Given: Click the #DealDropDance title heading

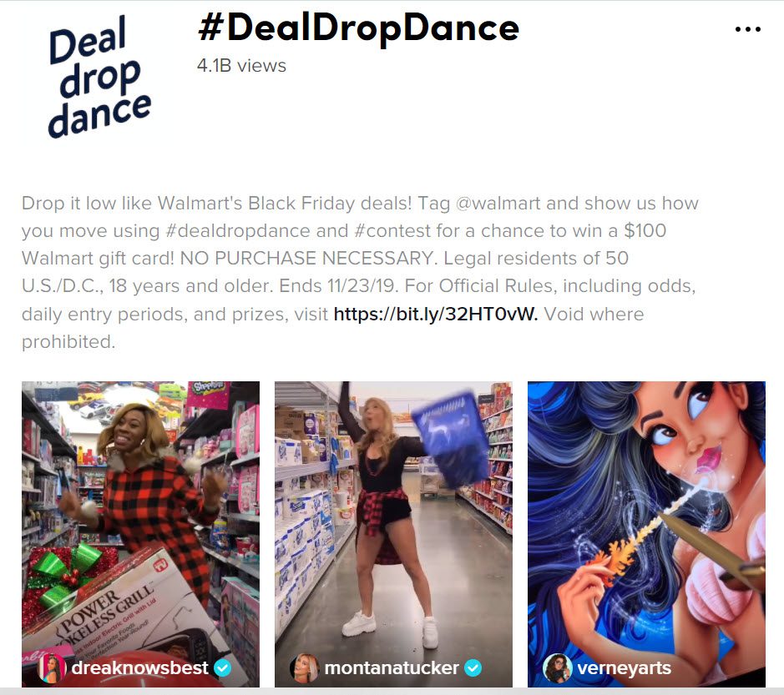Looking at the screenshot, I should click(358, 28).
